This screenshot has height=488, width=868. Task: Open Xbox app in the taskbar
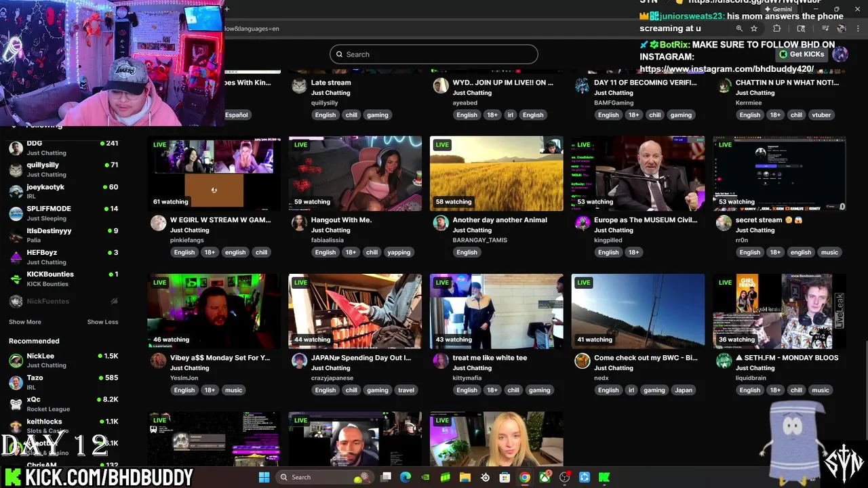545,477
